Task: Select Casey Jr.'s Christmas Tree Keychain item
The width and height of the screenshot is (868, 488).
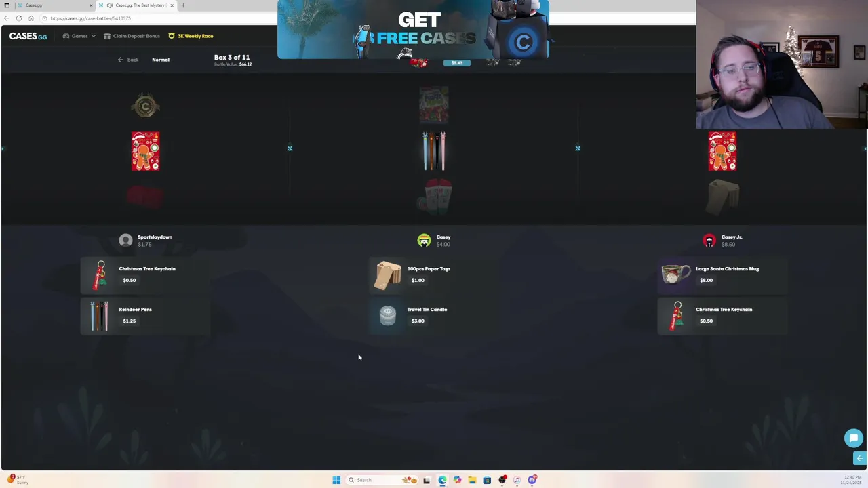Action: [722, 315]
